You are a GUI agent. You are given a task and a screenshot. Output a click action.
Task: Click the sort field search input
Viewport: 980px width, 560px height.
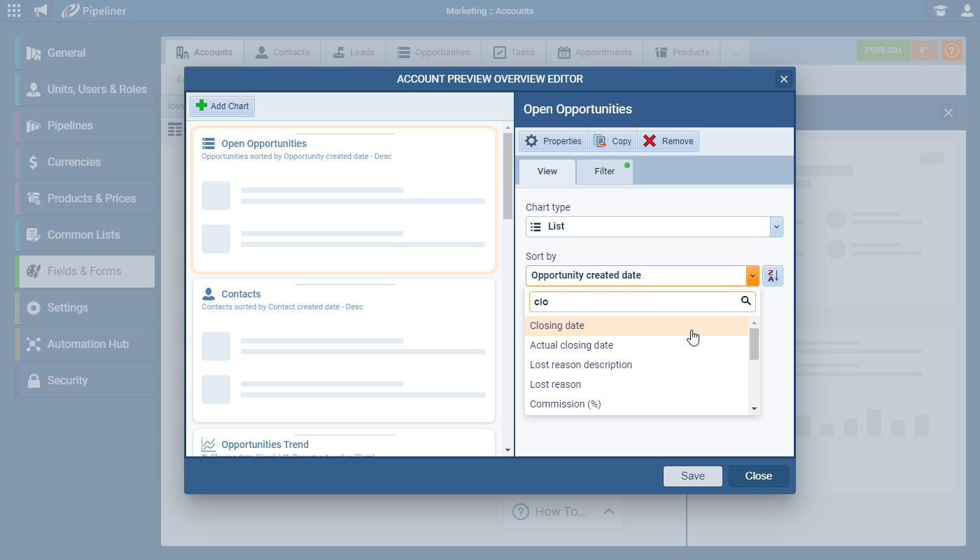click(x=633, y=302)
